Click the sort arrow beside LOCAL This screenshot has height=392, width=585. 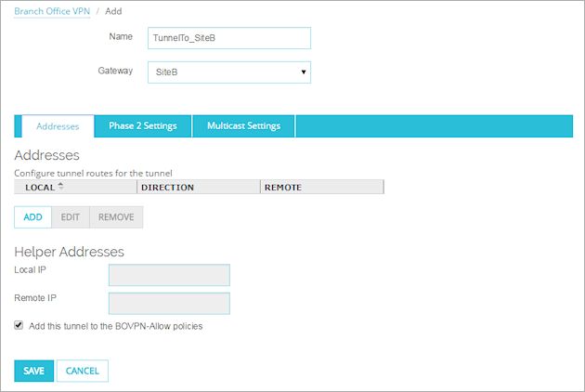click(61, 186)
